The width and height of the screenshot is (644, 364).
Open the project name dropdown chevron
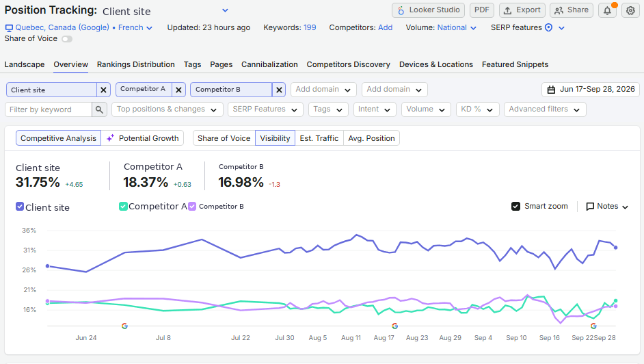pos(225,10)
